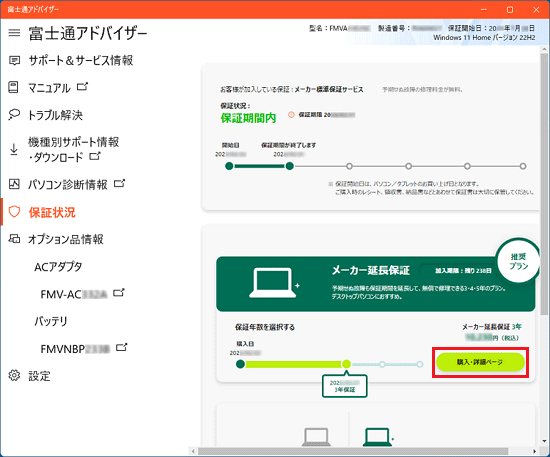Click the 購入・詳細ページ button
550x457 pixels.
[x=480, y=362]
